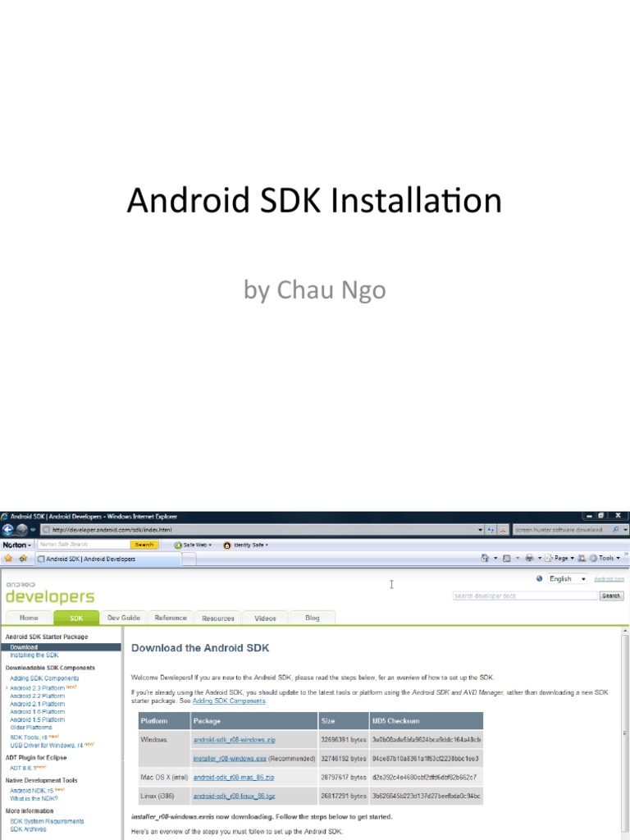
Task: Click the Refresh icon beside address bar
Action: (491, 530)
